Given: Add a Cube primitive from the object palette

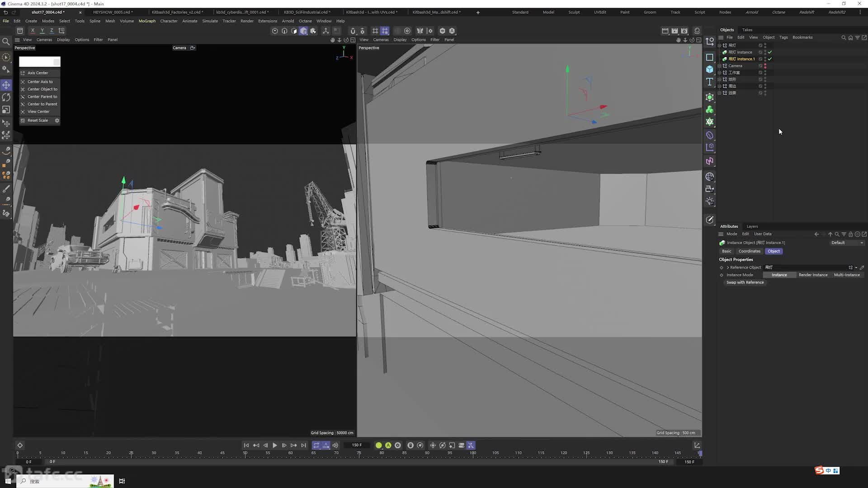Looking at the screenshot, I should (710, 69).
